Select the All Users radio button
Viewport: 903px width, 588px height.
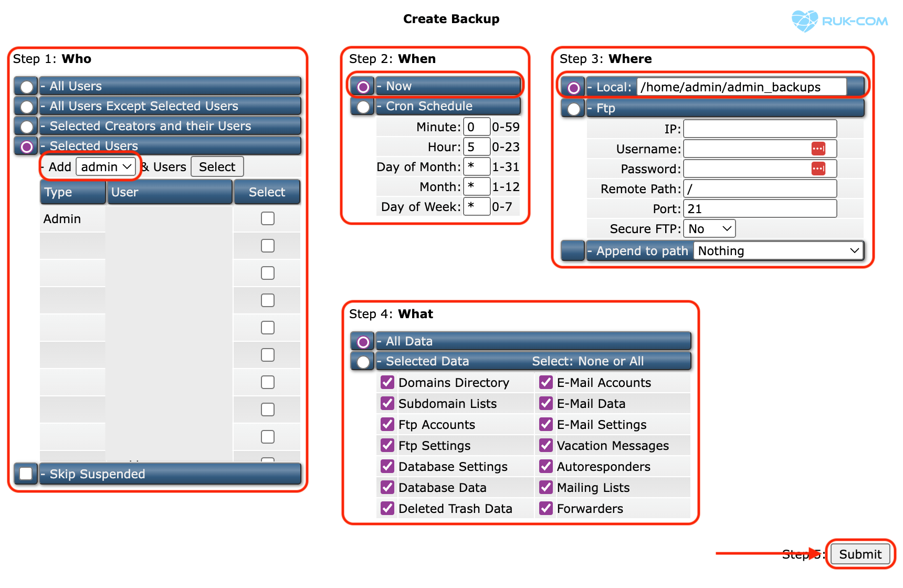[x=26, y=87]
